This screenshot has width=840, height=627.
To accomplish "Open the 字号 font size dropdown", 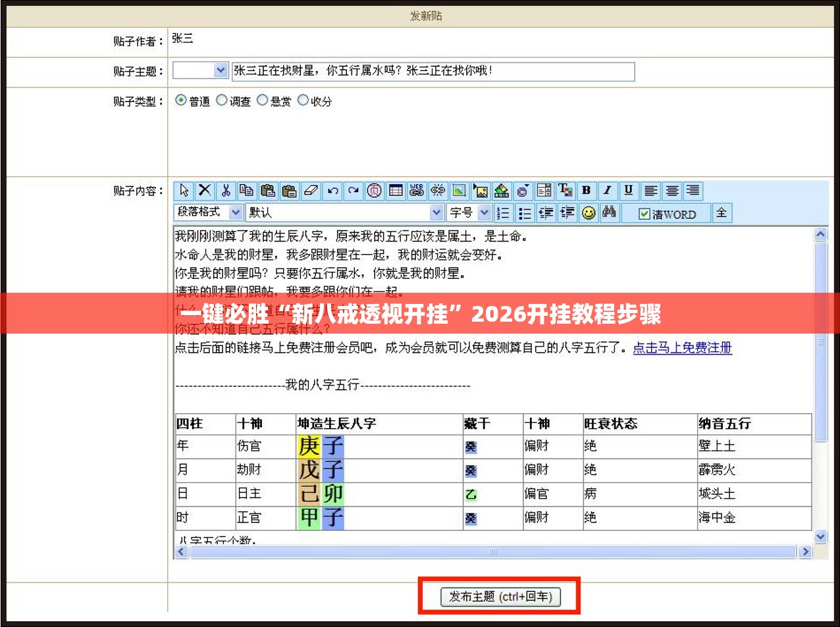I will [x=469, y=213].
